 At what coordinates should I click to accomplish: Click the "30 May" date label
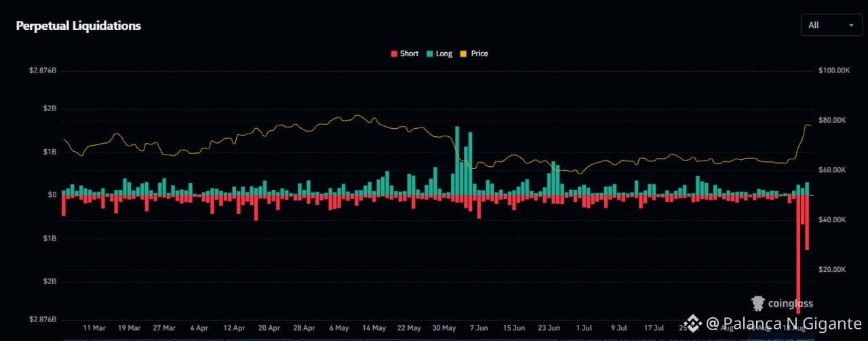coord(444,327)
